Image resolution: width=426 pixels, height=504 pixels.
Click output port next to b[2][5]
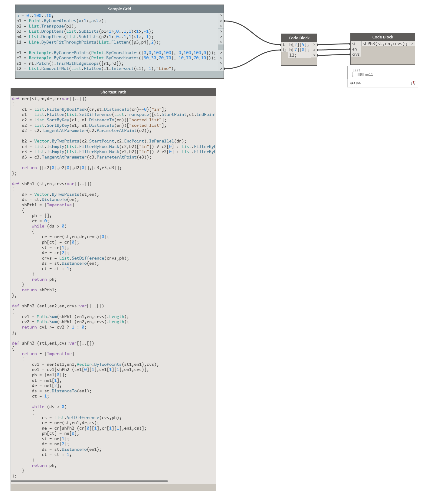tap(314, 44)
